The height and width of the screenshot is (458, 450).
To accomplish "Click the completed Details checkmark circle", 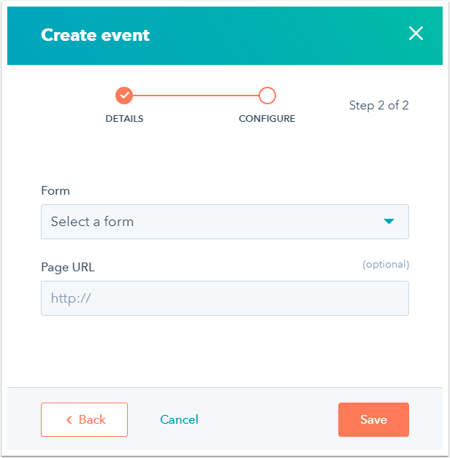I will (124, 96).
